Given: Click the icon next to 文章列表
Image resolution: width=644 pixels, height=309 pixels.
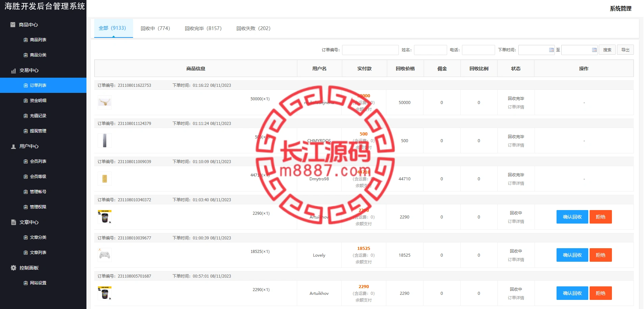Looking at the screenshot, I should pos(26,253).
